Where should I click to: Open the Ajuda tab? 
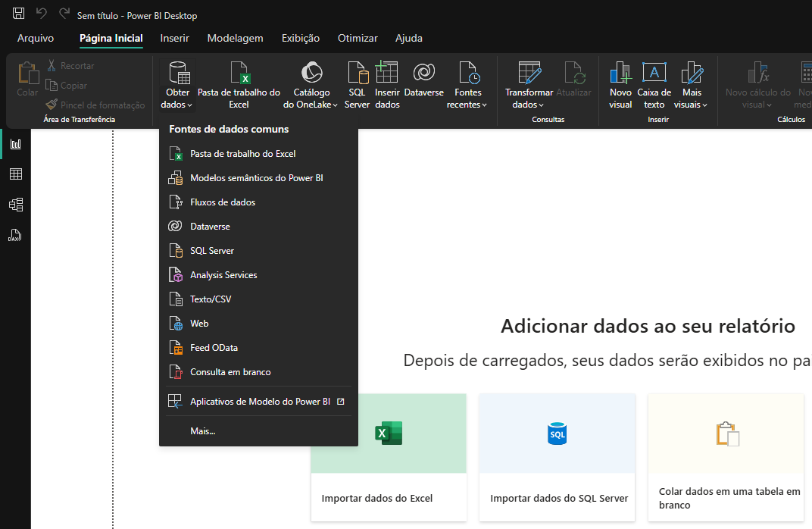coord(408,39)
